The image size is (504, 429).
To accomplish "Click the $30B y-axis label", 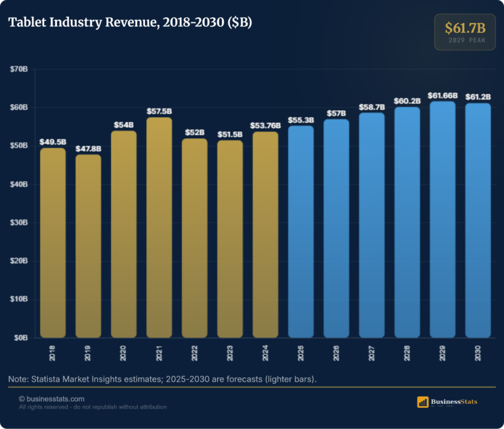I will (18, 223).
